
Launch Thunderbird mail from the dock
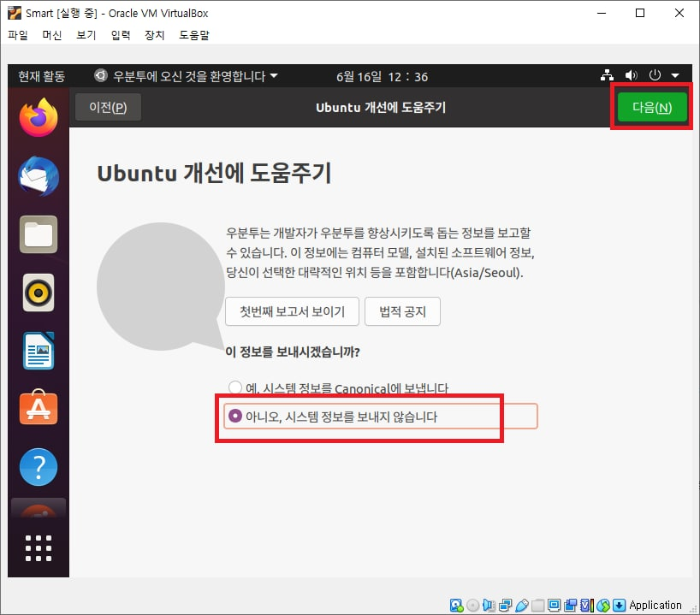(39, 176)
